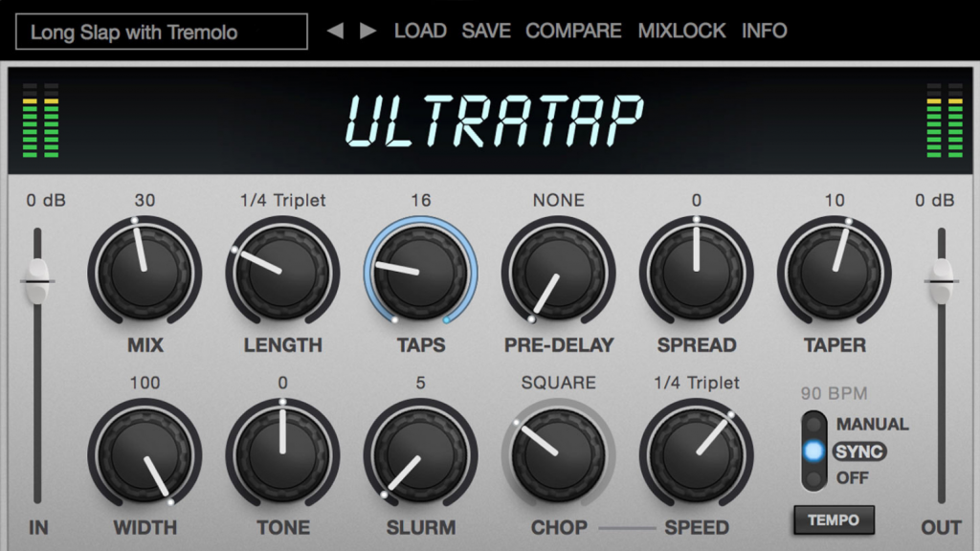
Task: Click the MIX knob
Action: pos(145,271)
